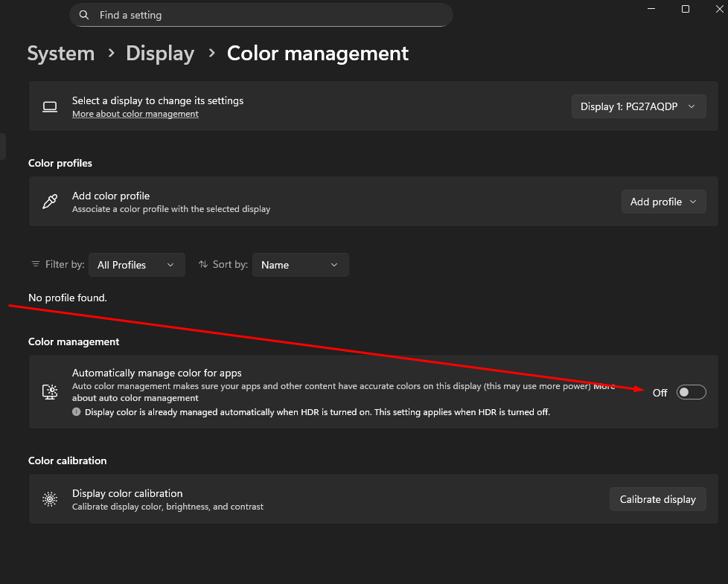Screen dimensions: 728x584
Task: Navigate to System via the breadcrumb
Action: [x=60, y=53]
